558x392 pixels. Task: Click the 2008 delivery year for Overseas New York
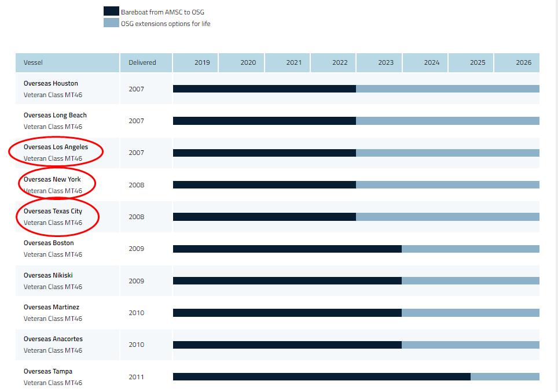(136, 185)
